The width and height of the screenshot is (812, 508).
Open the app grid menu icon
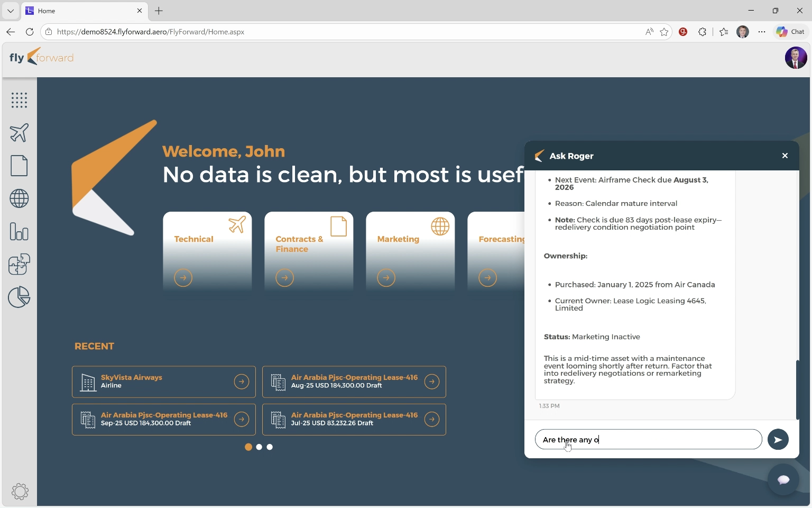[19, 100]
